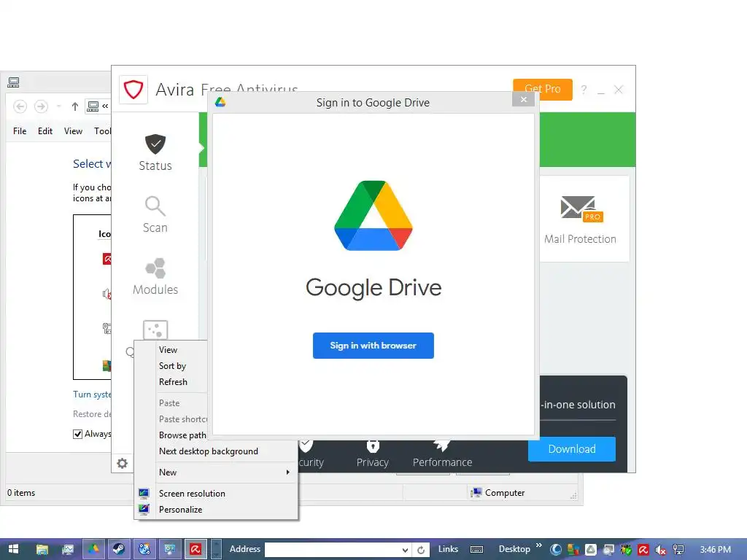Click the 0 items status text
This screenshot has width=747, height=560.
coord(21,493)
